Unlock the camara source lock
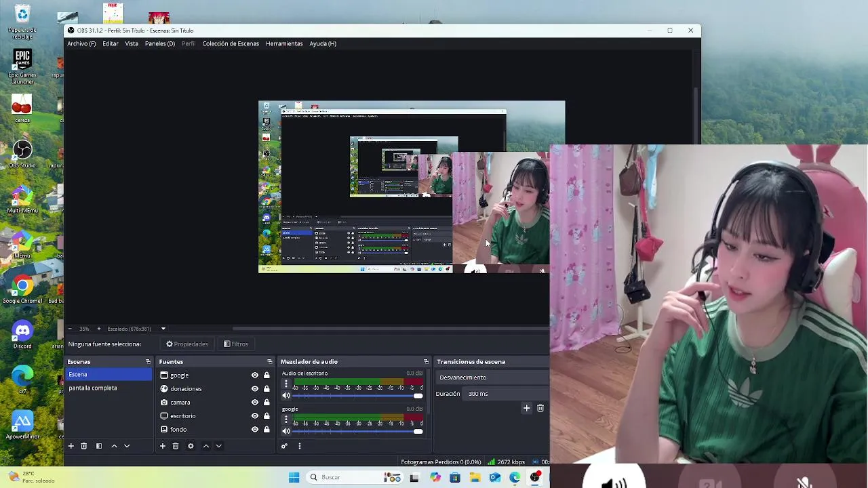 [267, 403]
